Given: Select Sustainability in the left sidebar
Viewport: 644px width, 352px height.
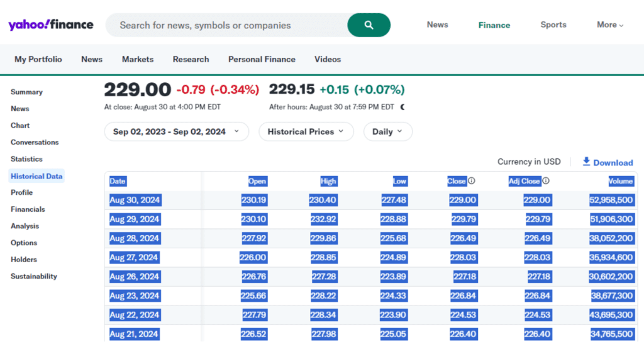Looking at the screenshot, I should (x=34, y=277).
